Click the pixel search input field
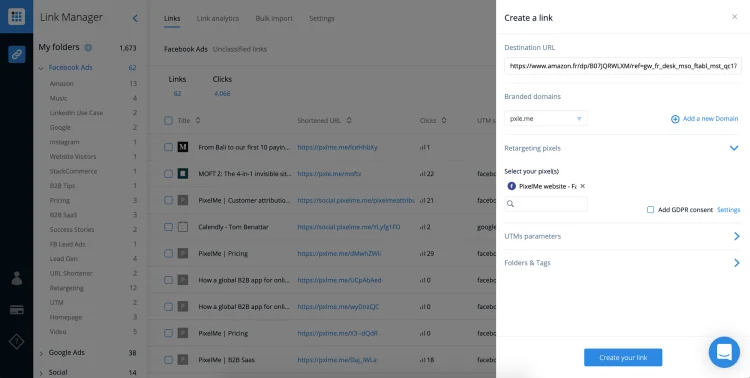The width and height of the screenshot is (750, 378). click(546, 204)
